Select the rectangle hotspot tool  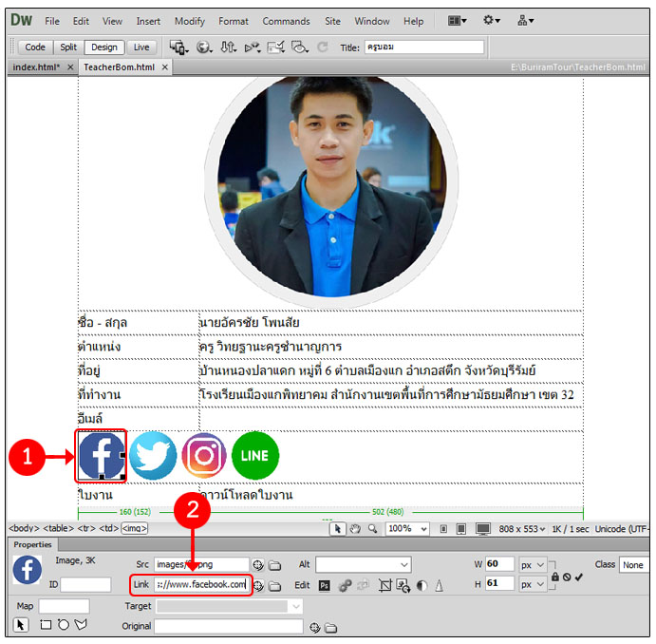click(x=46, y=625)
